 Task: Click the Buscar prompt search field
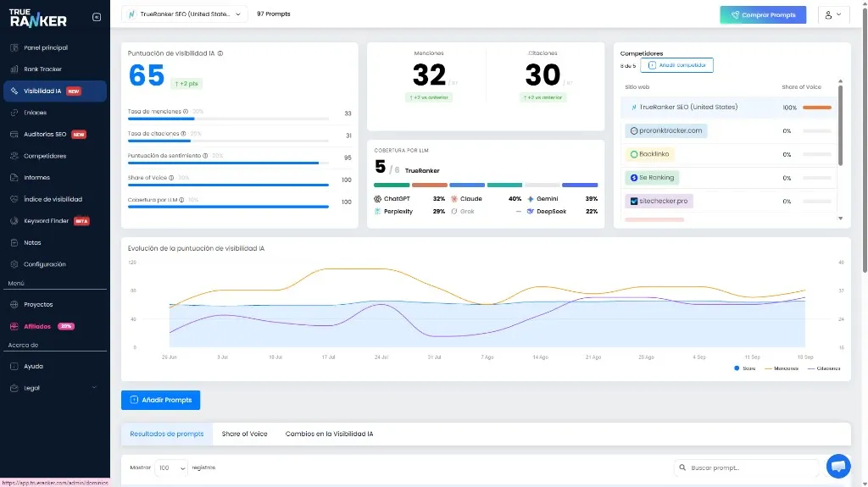[x=746, y=468]
